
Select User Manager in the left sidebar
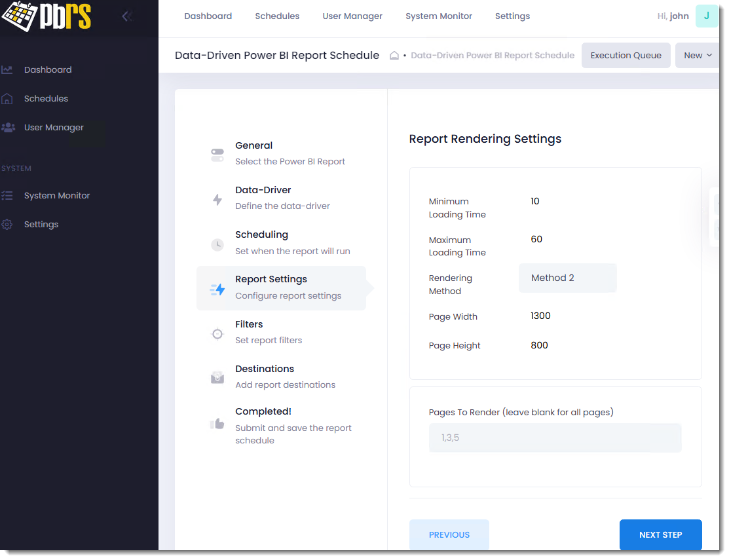54,127
